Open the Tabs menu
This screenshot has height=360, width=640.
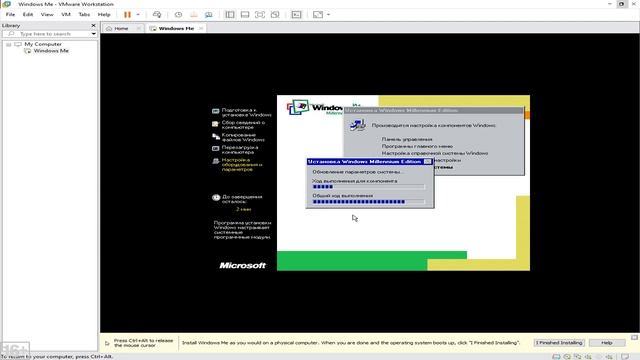point(84,14)
